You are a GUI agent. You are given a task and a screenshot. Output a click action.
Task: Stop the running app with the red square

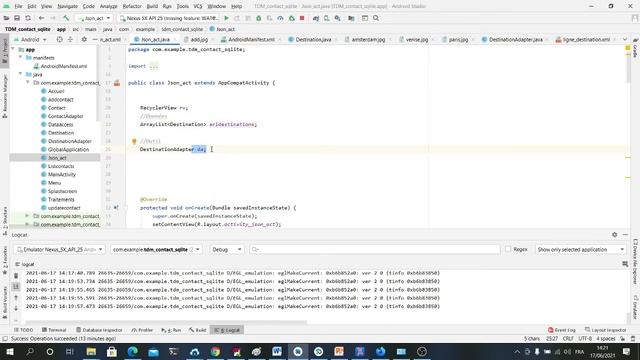[x=302, y=18]
